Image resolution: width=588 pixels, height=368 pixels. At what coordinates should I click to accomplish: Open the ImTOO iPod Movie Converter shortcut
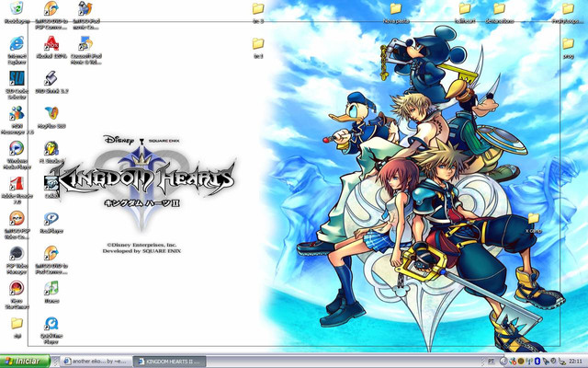tap(85, 9)
